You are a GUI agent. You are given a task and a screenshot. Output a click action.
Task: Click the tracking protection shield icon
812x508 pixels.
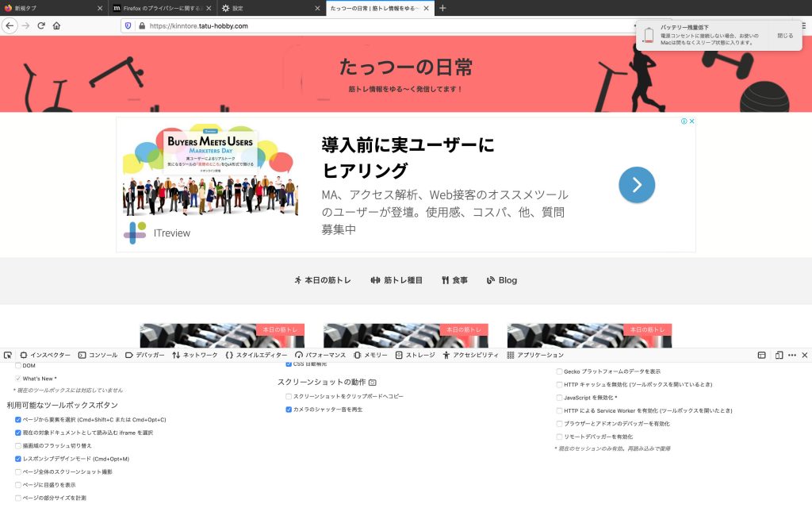[x=128, y=25]
